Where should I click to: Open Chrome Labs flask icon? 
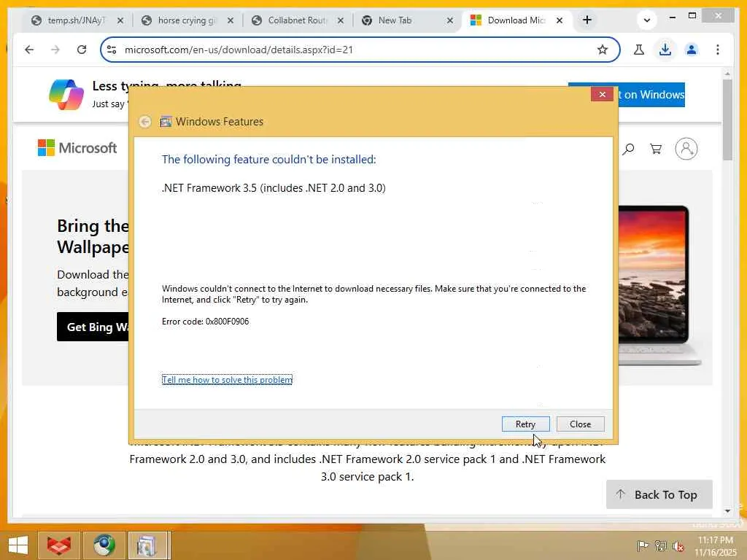[639, 50]
